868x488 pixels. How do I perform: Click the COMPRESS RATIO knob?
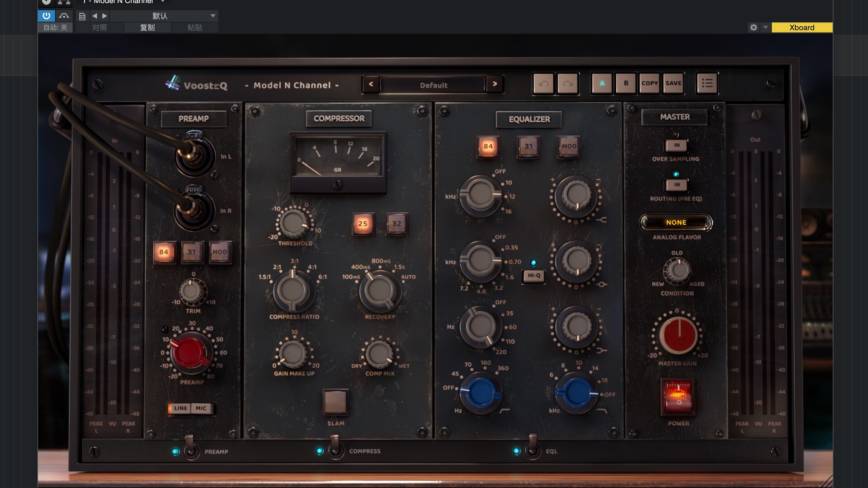[293, 291]
